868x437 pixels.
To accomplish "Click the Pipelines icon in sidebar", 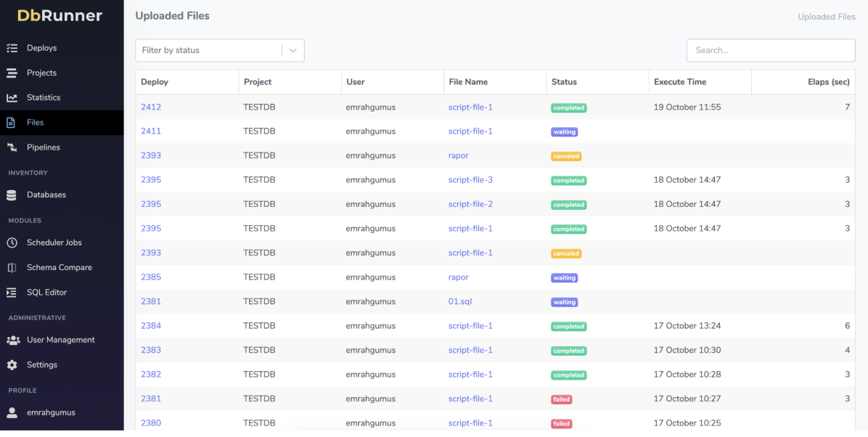I will (12, 147).
